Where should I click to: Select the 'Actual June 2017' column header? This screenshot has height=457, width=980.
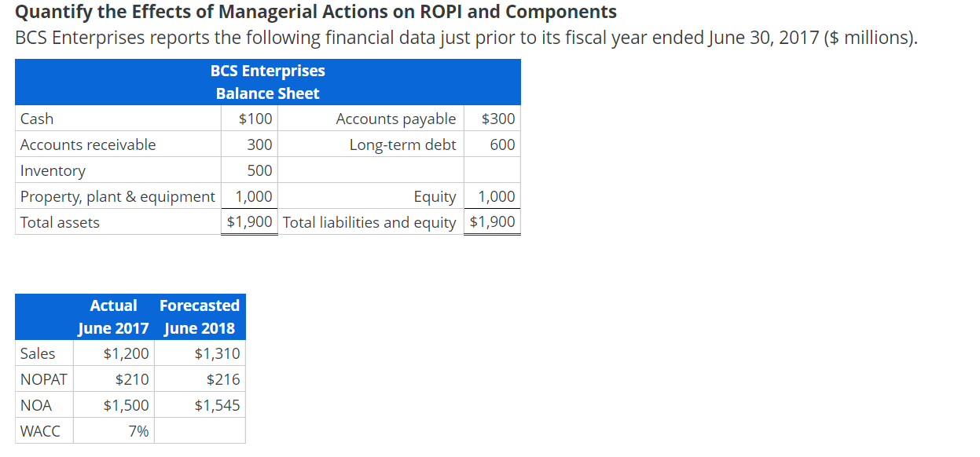[x=114, y=316]
